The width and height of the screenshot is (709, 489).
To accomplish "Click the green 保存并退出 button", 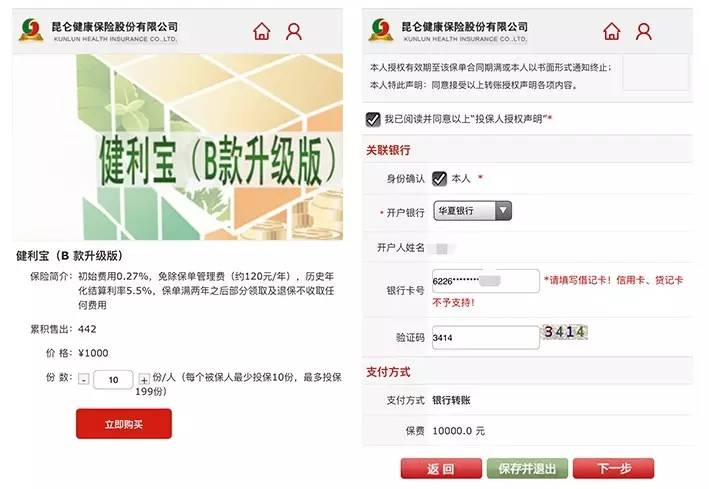I will 527,469.
